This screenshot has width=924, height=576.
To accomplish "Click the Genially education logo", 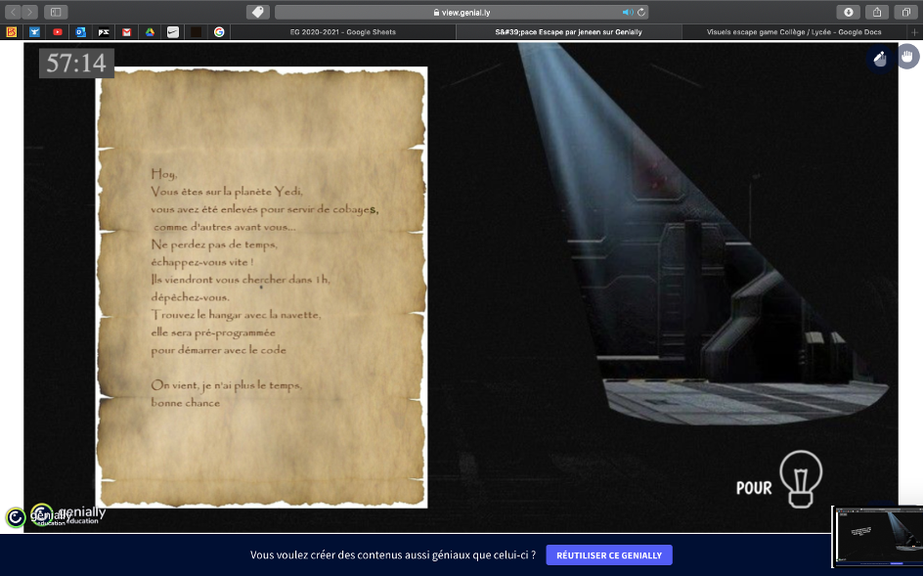I will pos(56,515).
